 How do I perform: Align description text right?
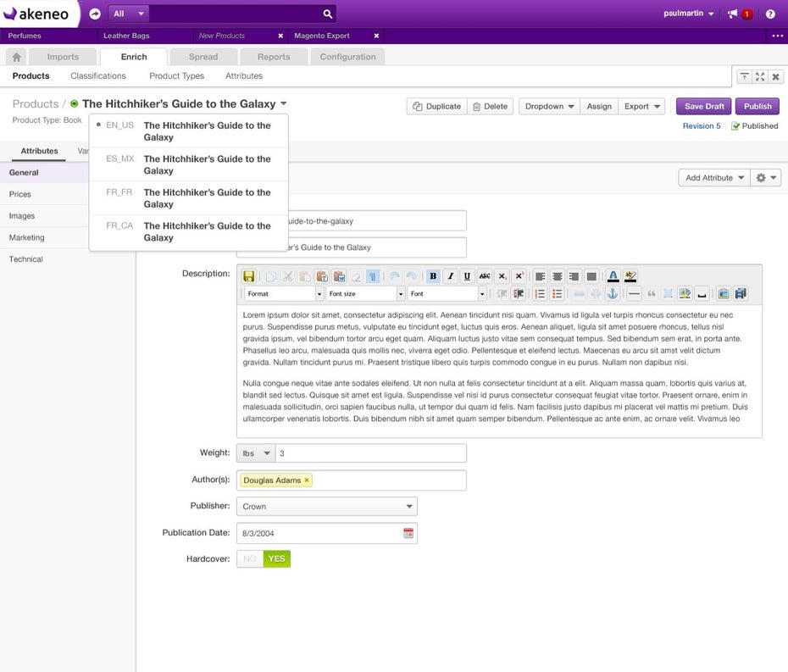(x=574, y=276)
